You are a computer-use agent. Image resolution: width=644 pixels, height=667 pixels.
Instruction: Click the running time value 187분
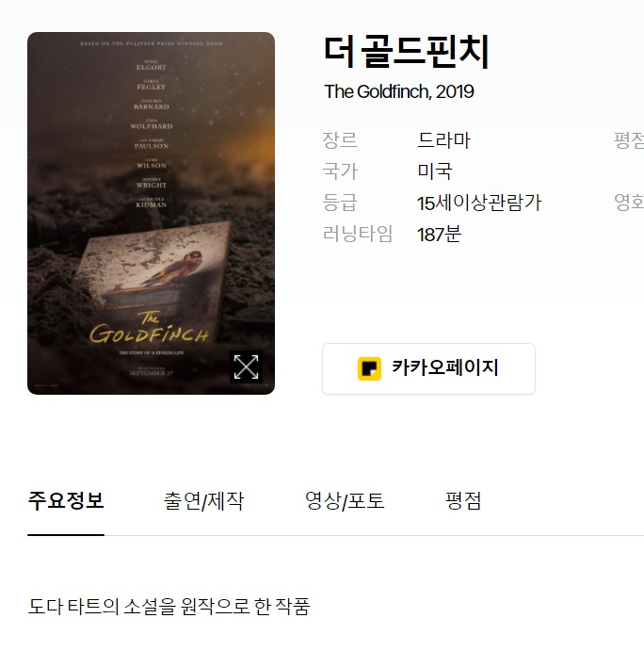pyautogui.click(x=439, y=234)
